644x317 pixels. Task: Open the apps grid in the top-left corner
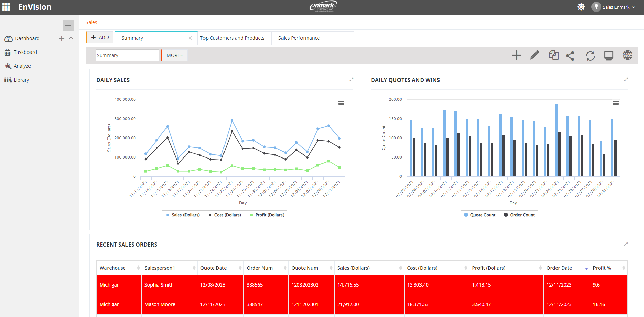coord(6,7)
